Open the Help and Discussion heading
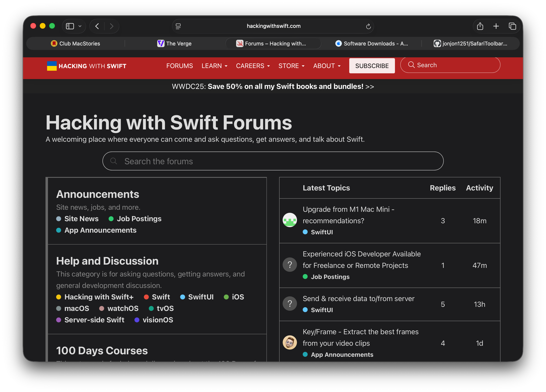 107,261
